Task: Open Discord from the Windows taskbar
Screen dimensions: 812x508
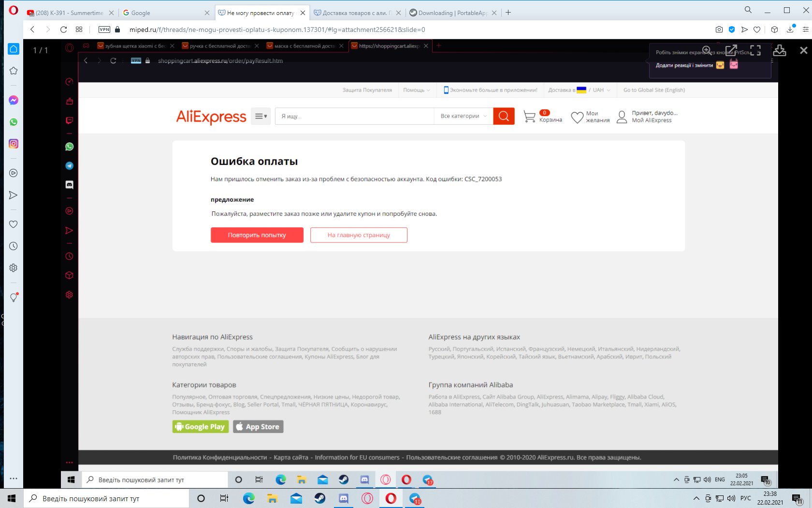Action: click(x=344, y=498)
